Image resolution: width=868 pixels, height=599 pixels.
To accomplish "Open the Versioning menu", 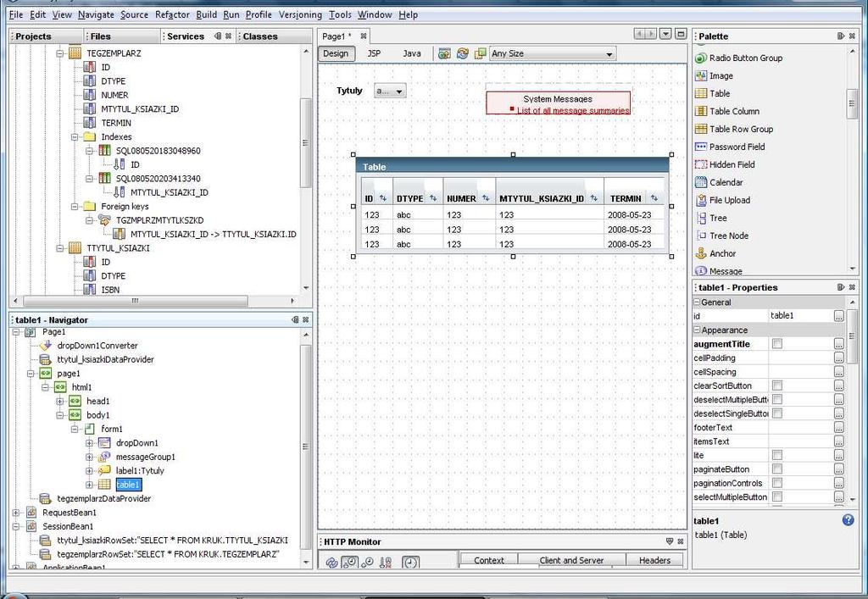I will (300, 15).
